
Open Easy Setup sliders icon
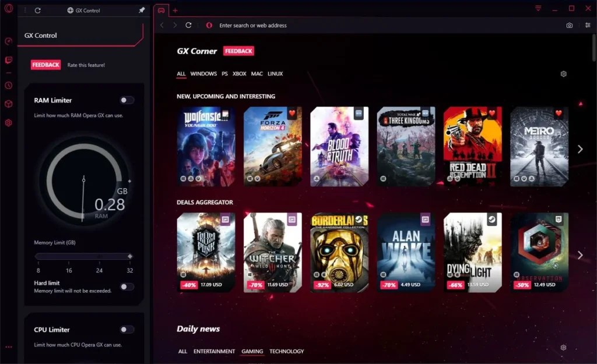[x=588, y=25]
